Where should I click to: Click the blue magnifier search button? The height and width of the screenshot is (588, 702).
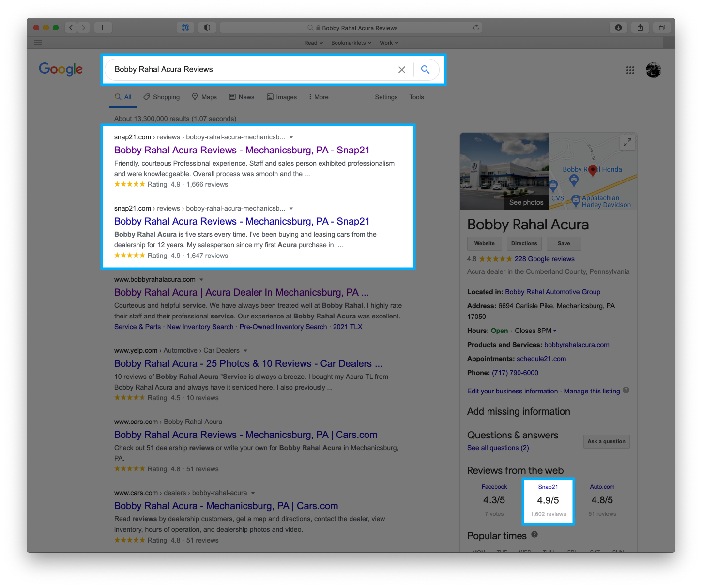pyautogui.click(x=425, y=69)
